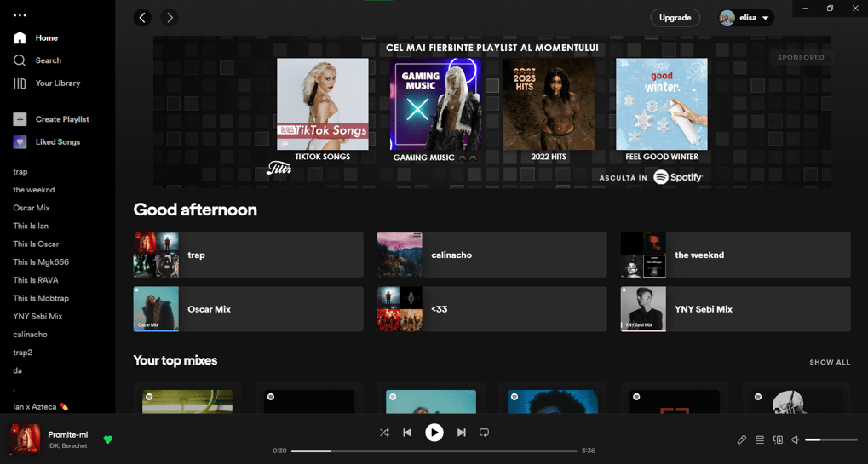868x465 pixels.
Task: Skip to the next track
Action: [x=461, y=433]
